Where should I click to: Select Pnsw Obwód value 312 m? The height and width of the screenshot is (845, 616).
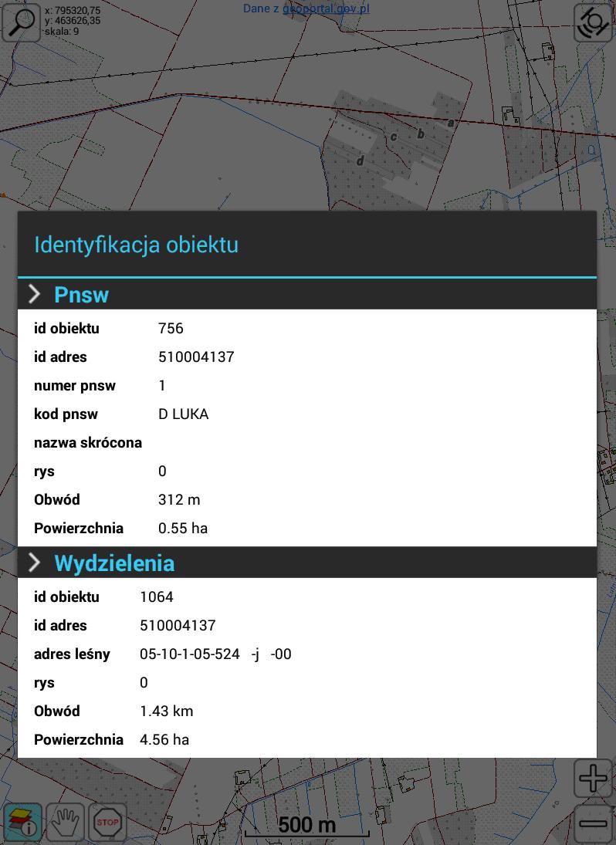pos(179,499)
